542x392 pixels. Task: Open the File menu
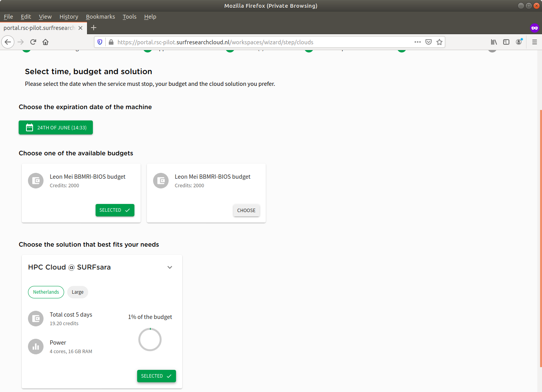[8, 17]
